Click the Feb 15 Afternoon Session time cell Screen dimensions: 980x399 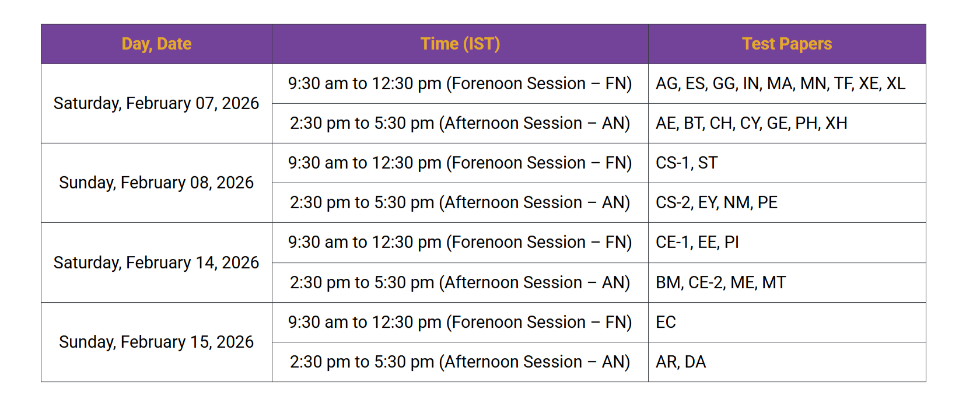point(460,362)
